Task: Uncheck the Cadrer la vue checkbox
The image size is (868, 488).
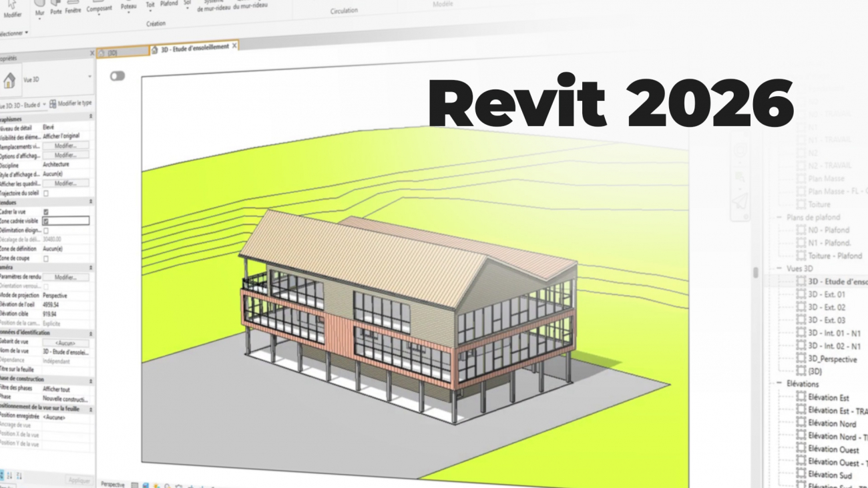Action: click(46, 212)
